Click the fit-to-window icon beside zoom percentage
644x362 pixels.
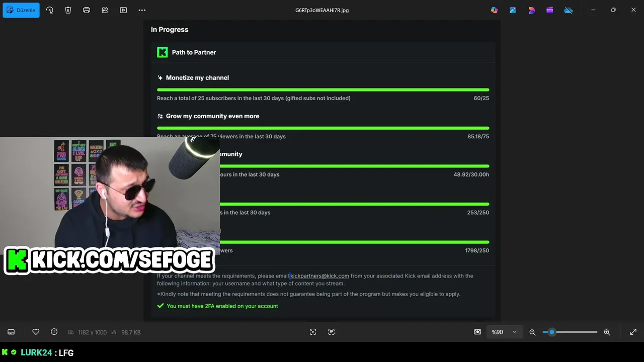pyautogui.click(x=477, y=332)
